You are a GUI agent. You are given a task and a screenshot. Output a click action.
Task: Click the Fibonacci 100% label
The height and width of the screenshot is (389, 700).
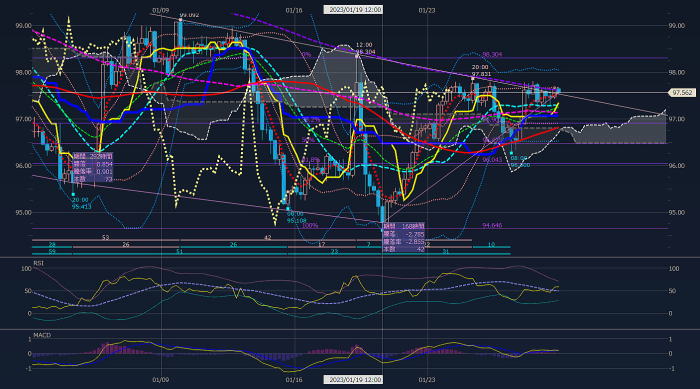tap(310, 226)
